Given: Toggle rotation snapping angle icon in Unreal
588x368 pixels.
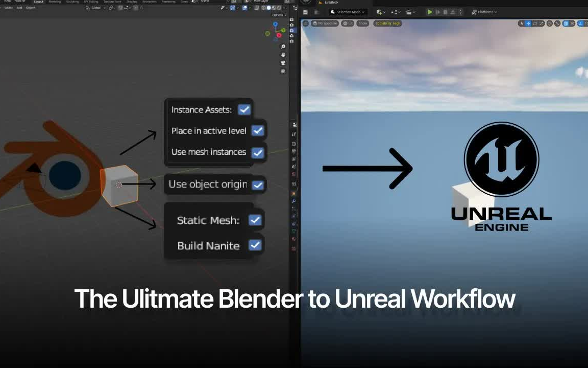Looking at the screenshot, I should (x=580, y=24).
